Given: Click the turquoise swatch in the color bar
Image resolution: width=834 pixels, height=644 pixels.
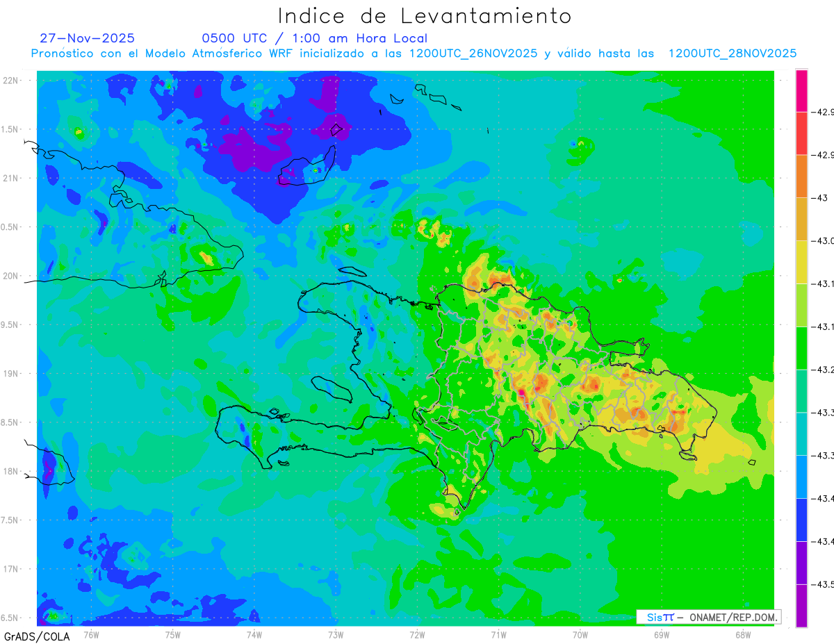Looking at the screenshot, I should pyautogui.click(x=801, y=434).
